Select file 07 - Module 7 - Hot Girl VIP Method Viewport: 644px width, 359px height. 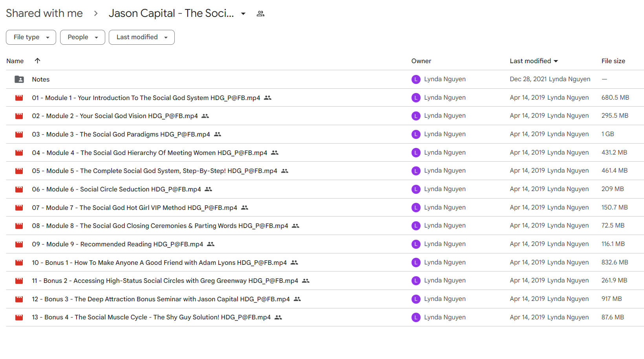135,208
